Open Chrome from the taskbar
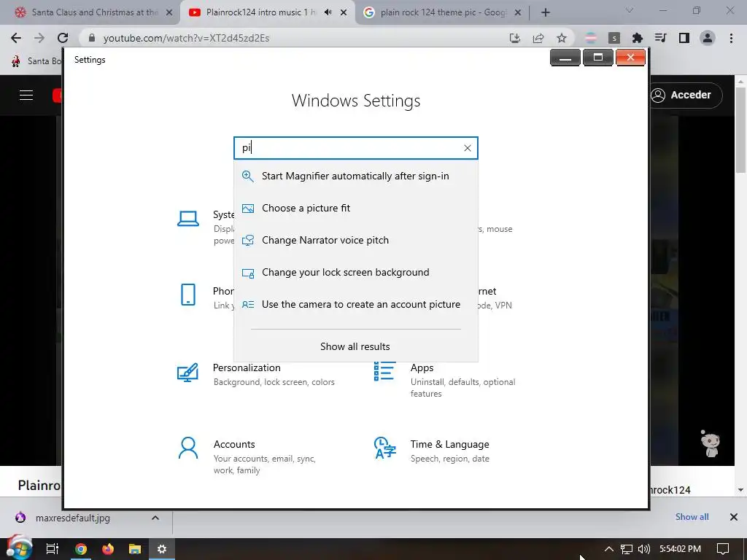 [81, 549]
